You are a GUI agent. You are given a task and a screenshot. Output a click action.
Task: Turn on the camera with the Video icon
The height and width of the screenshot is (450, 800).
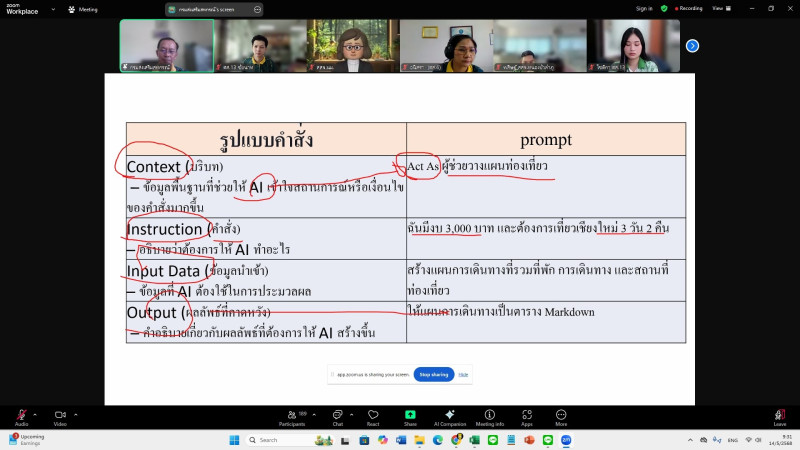[60, 415]
